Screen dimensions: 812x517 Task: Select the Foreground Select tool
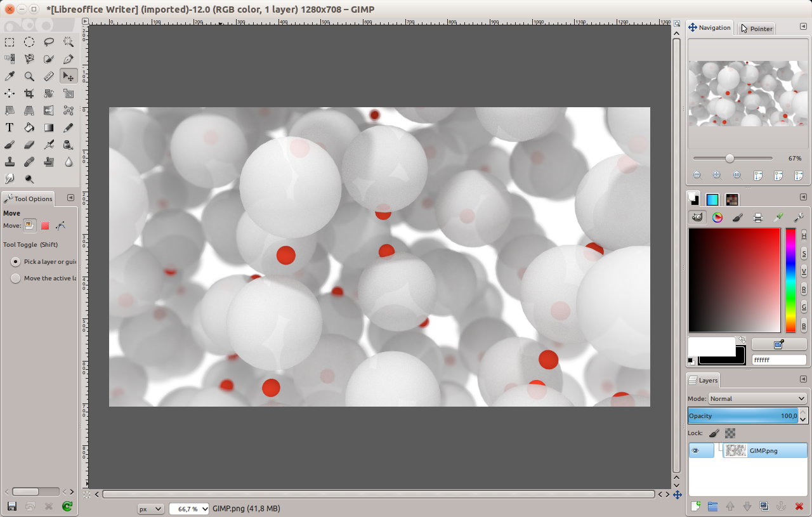pos(49,59)
